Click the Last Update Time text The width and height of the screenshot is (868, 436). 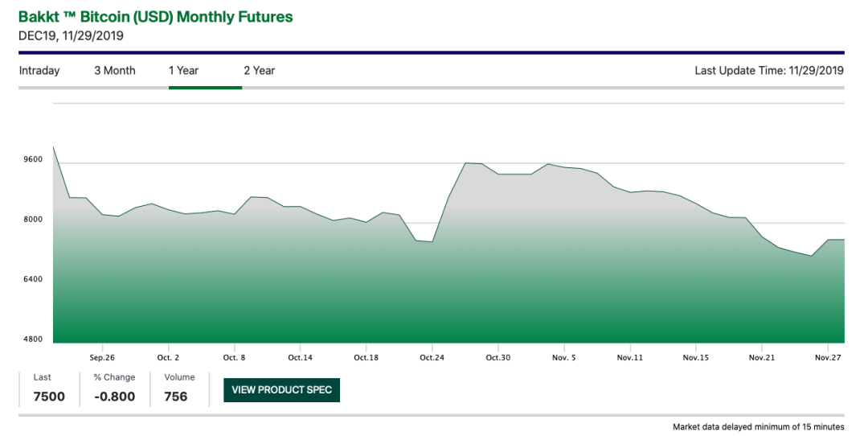tap(769, 70)
